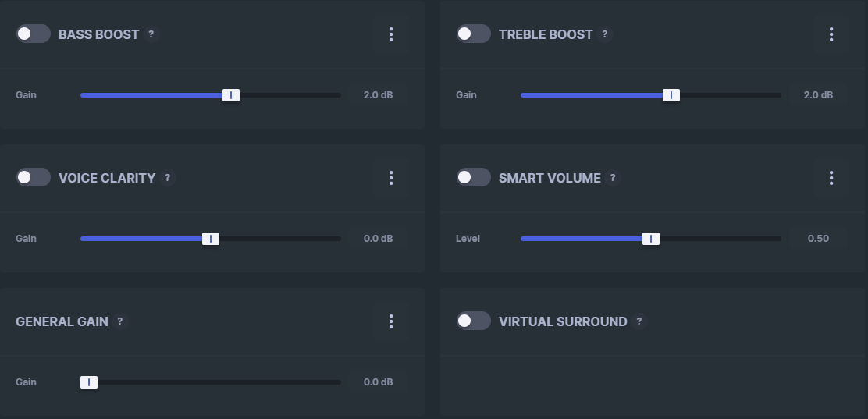Viewport: 868px width, 419px height.
Task: Enable the Smart Volume toggle
Action: 474,178
